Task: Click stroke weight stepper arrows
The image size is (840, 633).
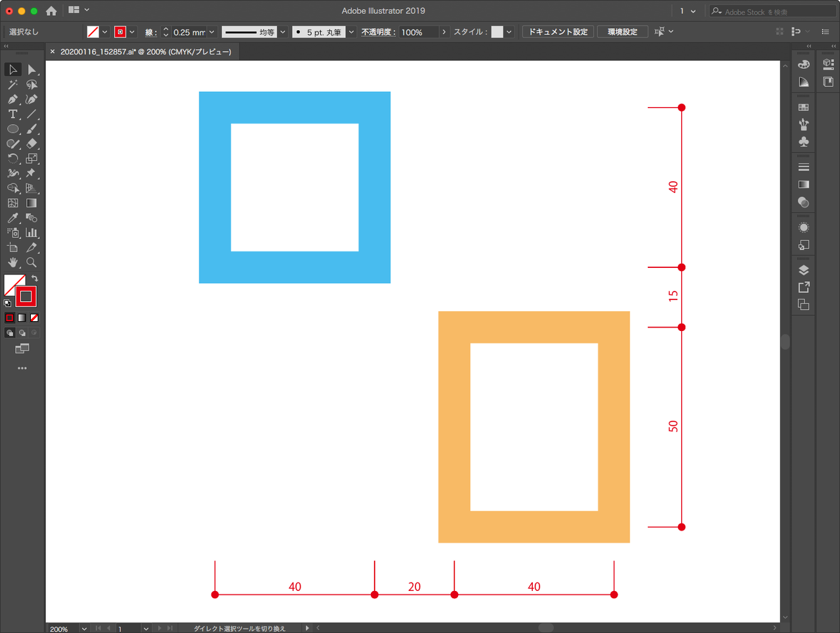Action: [166, 32]
